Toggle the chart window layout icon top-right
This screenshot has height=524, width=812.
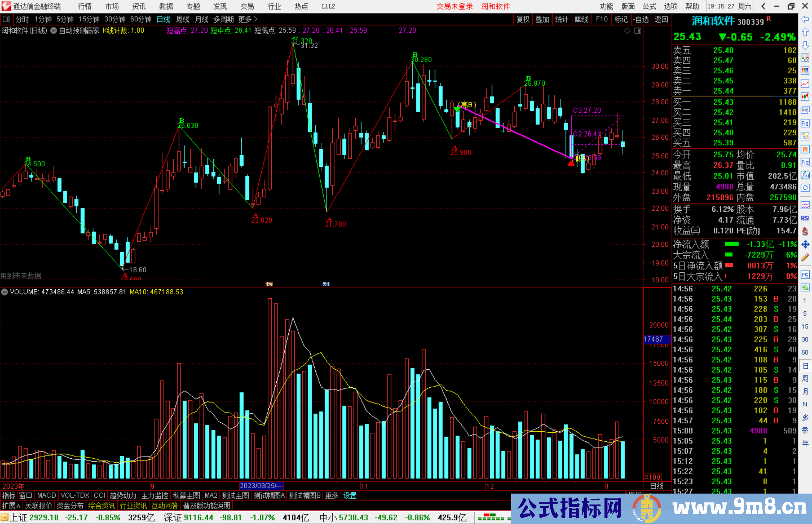[638, 31]
